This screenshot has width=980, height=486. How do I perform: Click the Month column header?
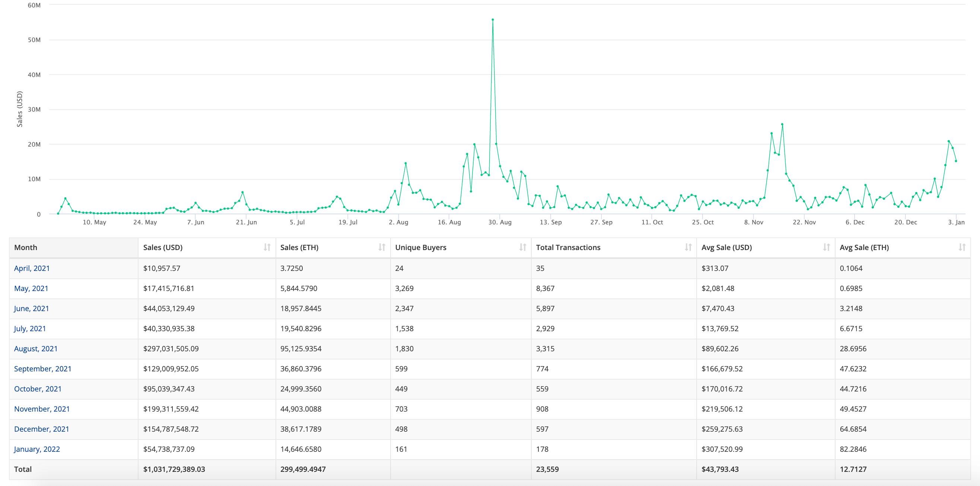pyautogui.click(x=26, y=247)
